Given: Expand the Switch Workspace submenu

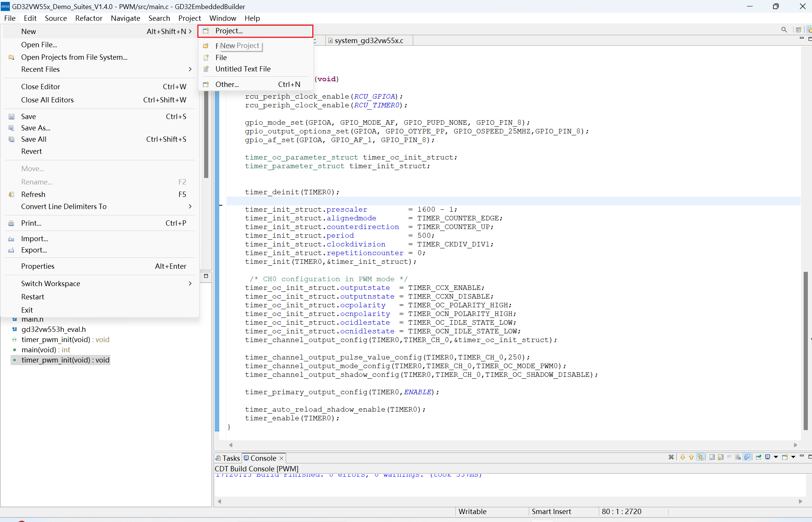Looking at the screenshot, I should 190,283.
